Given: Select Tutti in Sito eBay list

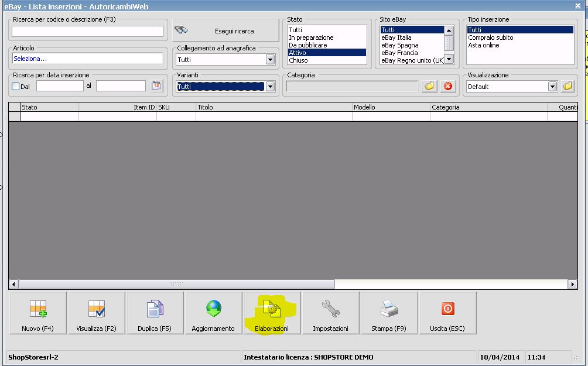Looking at the screenshot, I should pos(412,30).
